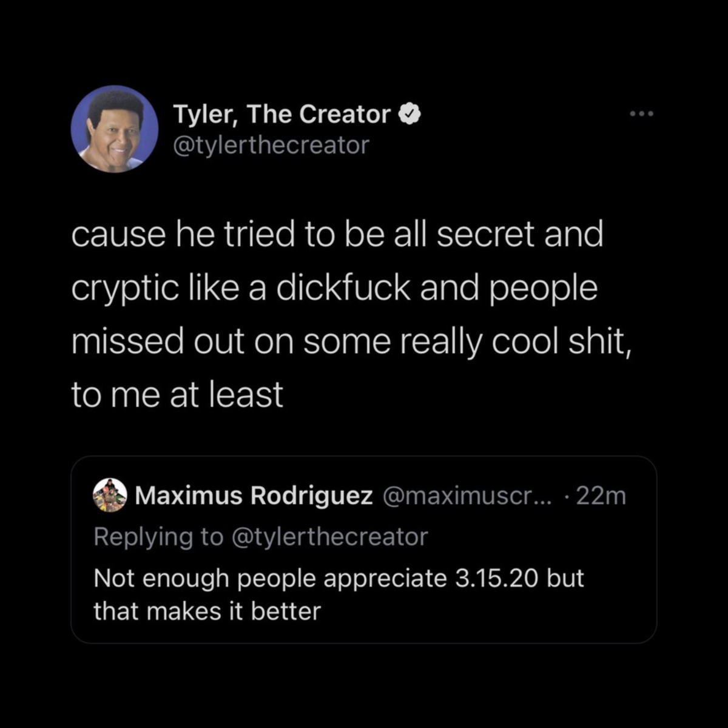The height and width of the screenshot is (728, 728).
Task: Open Tyler, The Creator's profile picture
Action: coord(115,129)
